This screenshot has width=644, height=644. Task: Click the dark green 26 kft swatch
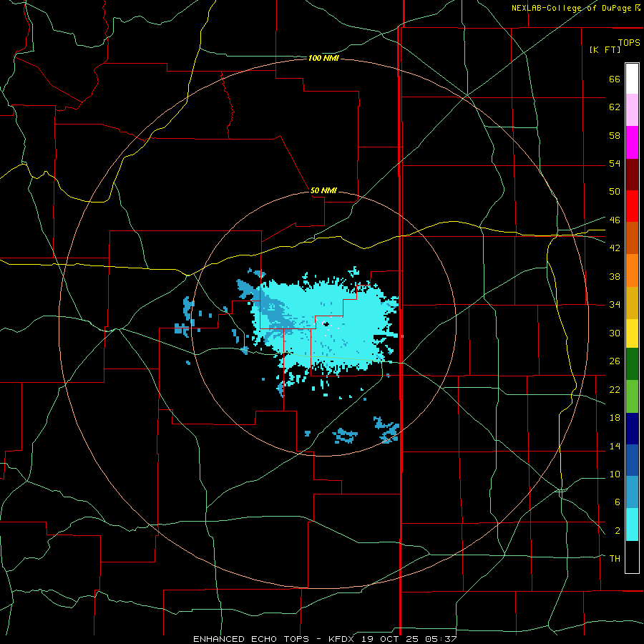(632, 364)
